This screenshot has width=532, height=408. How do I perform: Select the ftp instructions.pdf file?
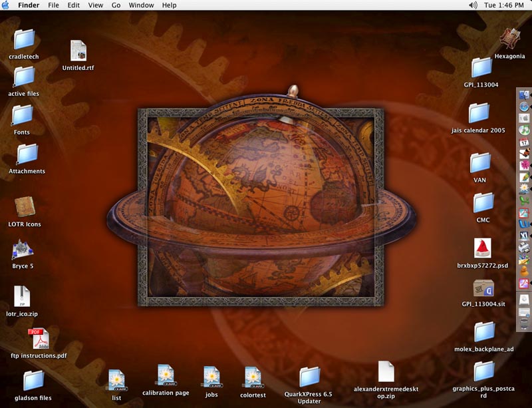click(38, 339)
